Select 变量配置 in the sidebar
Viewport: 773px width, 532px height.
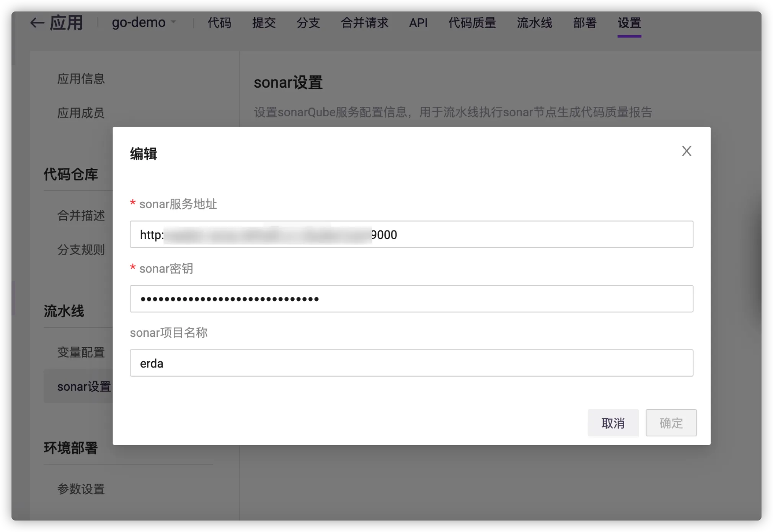click(x=81, y=352)
